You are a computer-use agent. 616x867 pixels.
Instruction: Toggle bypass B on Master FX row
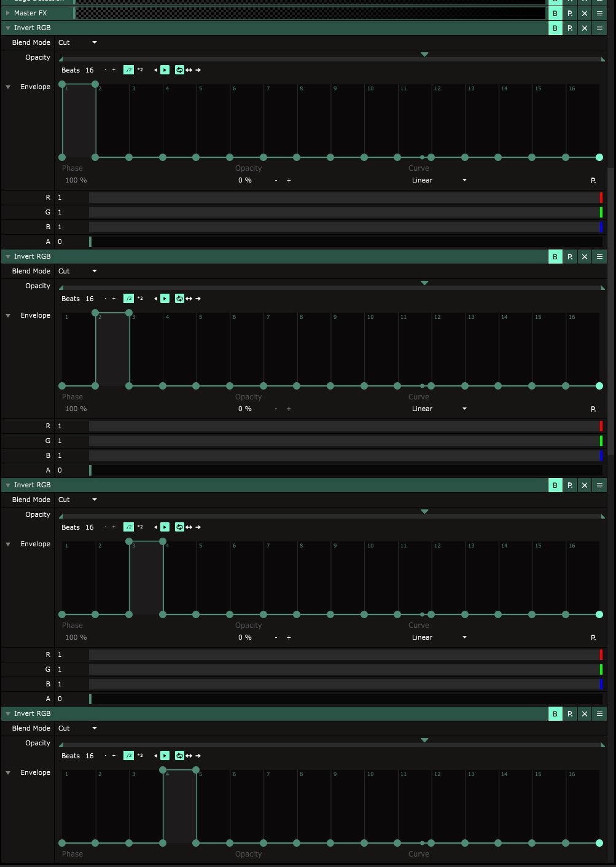(x=555, y=13)
